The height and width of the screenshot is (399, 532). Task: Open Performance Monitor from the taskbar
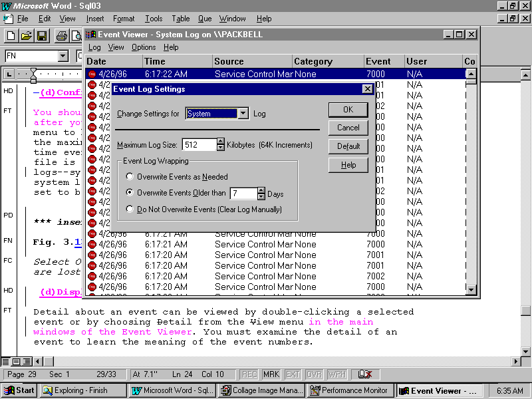tap(349, 390)
